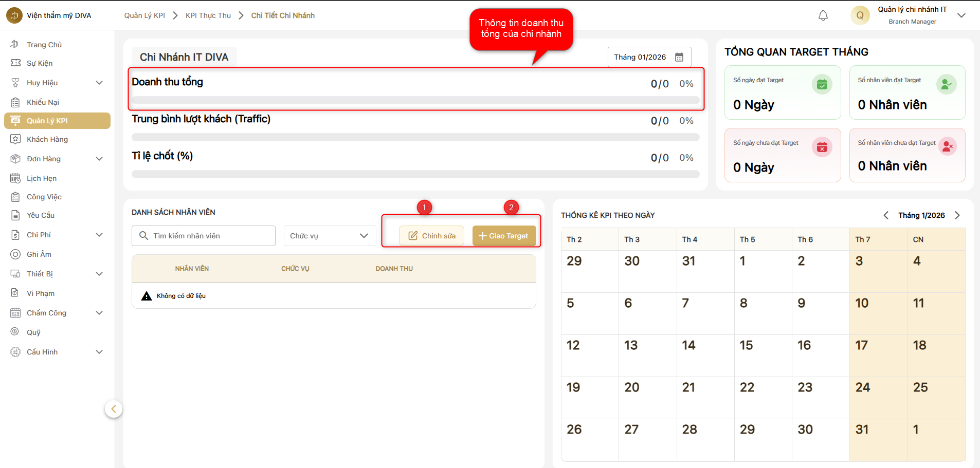The height and width of the screenshot is (468, 980).
Task: Collapse sidebar with the arrow button
Action: tap(114, 409)
